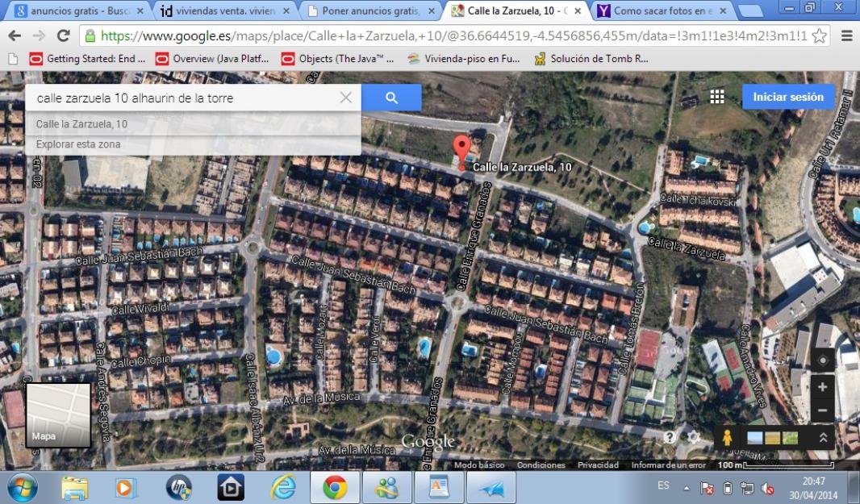This screenshot has width=860, height=504.
Task: Click the Windows Start orb
Action: pyautogui.click(x=23, y=488)
